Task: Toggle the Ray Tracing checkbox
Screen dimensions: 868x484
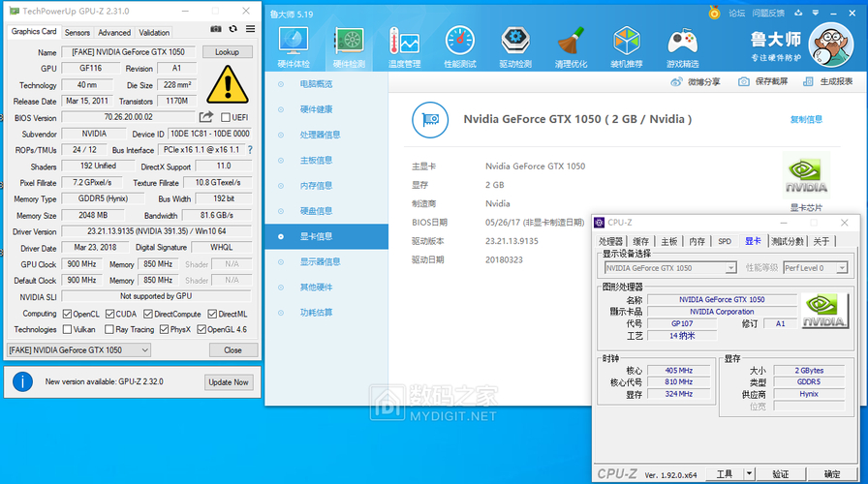Action: coord(109,330)
